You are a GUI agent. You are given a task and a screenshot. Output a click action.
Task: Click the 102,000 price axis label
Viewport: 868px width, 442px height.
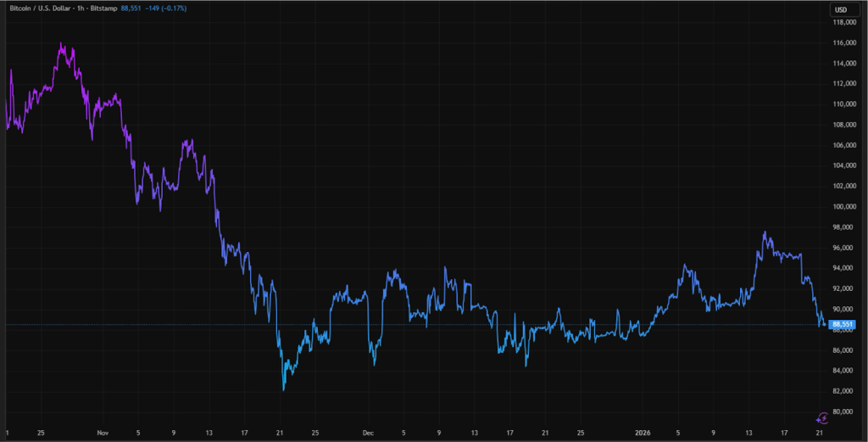845,186
